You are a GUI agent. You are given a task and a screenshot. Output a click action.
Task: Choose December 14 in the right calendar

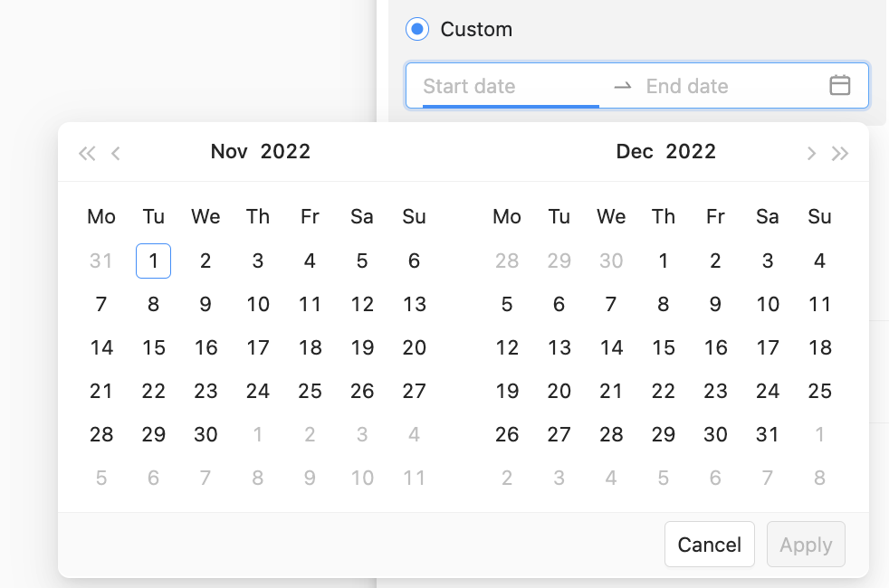pyautogui.click(x=612, y=348)
